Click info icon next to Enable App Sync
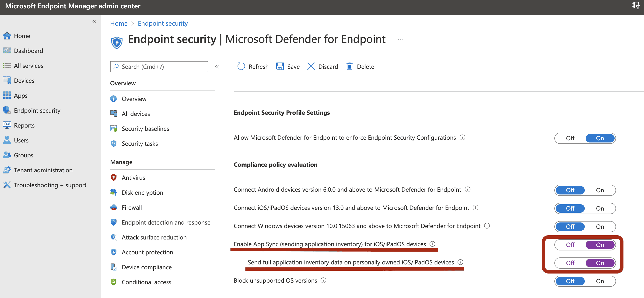This screenshot has height=298, width=644. point(432,244)
